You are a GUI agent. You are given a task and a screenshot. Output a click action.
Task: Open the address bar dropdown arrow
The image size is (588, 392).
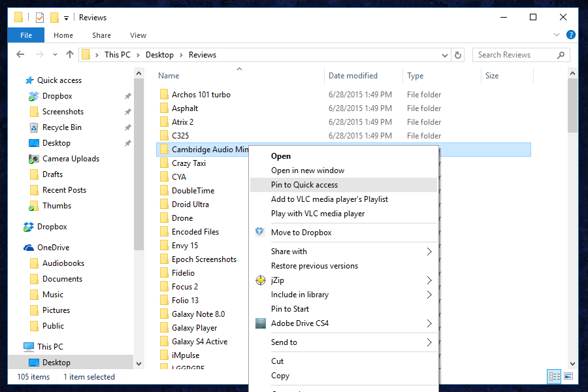click(445, 54)
